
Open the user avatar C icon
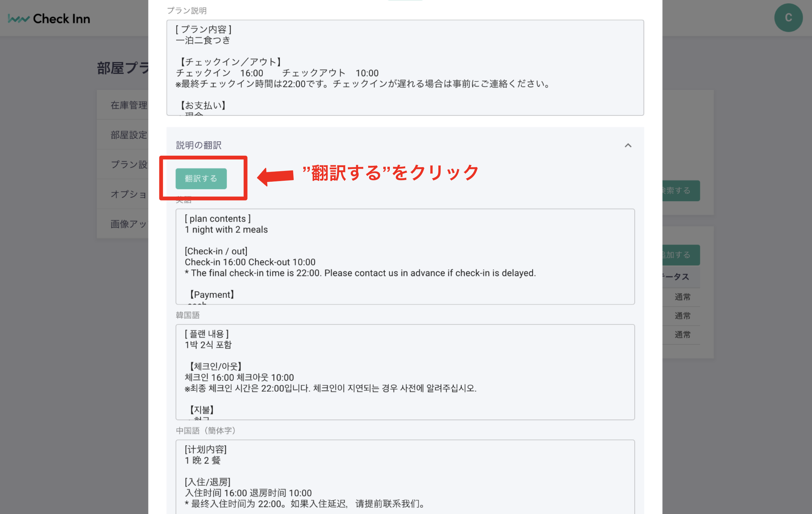[789, 18]
